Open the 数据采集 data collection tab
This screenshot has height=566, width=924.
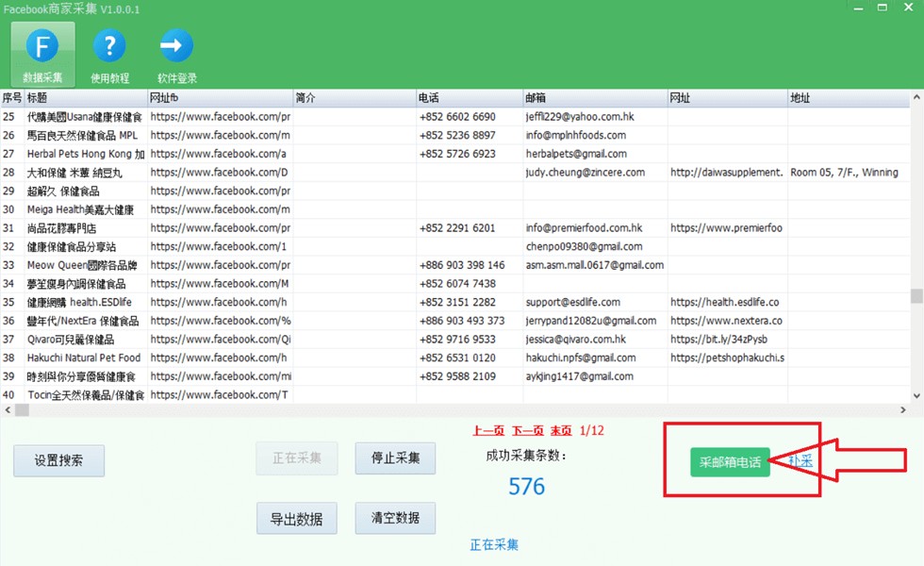42,55
